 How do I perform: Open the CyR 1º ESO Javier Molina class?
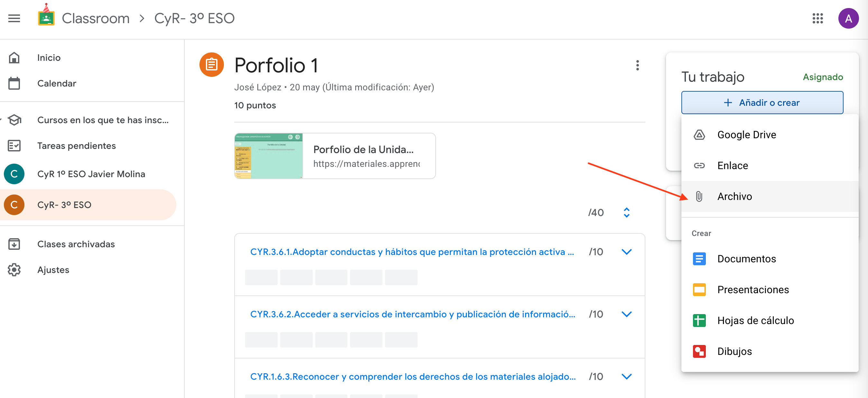coord(91,174)
